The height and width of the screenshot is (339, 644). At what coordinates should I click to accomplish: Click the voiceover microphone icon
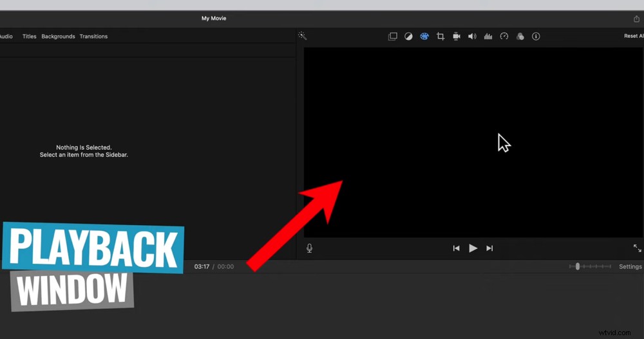[309, 248]
